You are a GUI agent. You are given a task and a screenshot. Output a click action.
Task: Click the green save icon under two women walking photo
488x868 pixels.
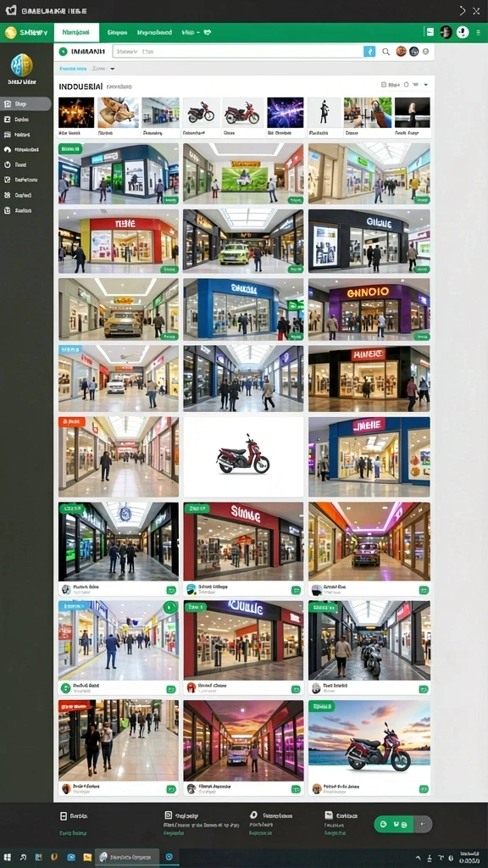click(x=171, y=789)
